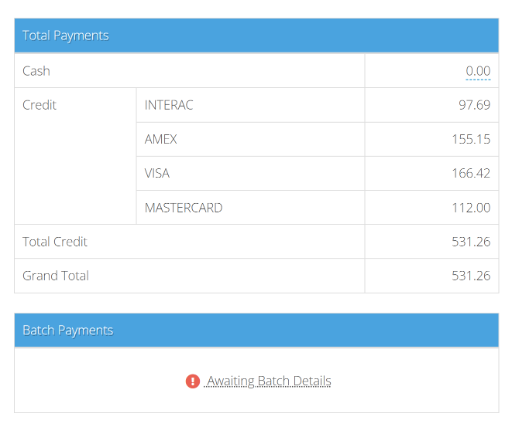This screenshot has height=427, width=512.
Task: Select the INTERAC payment row label
Action: 169,105
